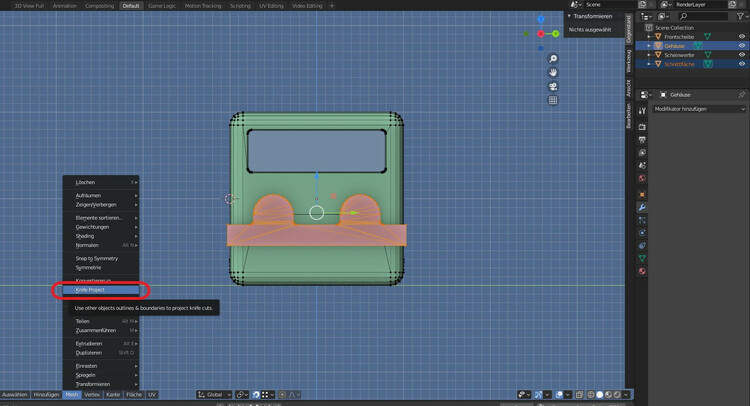Image resolution: width=750 pixels, height=406 pixels.
Task: Open the Modifikator hinzufügen dropdown
Action: 698,108
